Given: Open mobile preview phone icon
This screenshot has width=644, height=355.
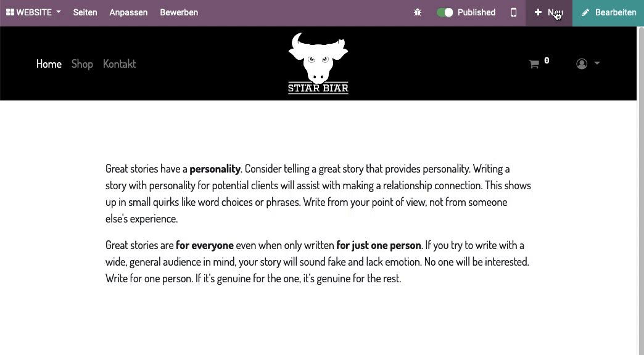Looking at the screenshot, I should [x=513, y=12].
